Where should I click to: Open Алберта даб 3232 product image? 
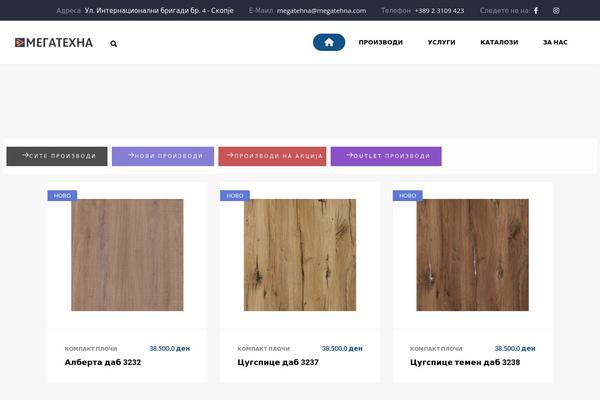point(127,255)
